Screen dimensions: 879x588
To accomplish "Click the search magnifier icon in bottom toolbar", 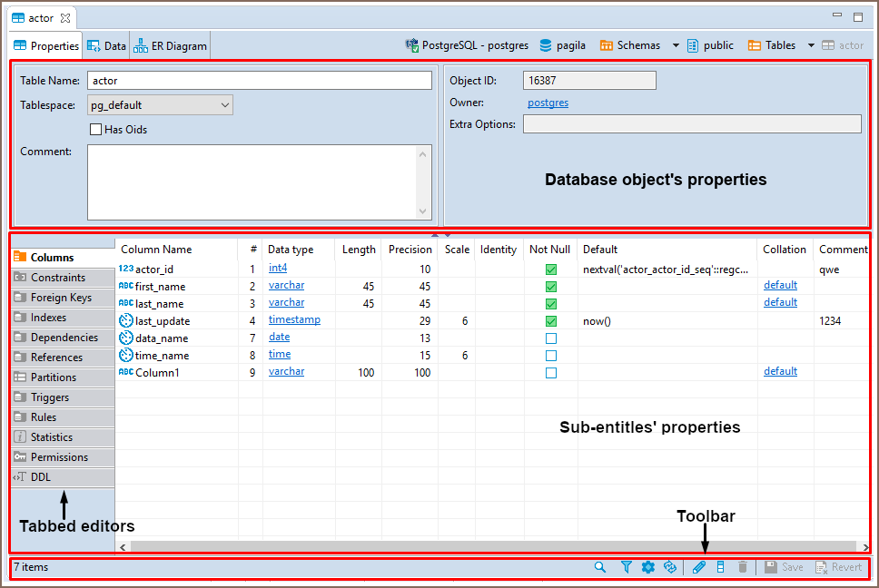I will click(x=600, y=567).
